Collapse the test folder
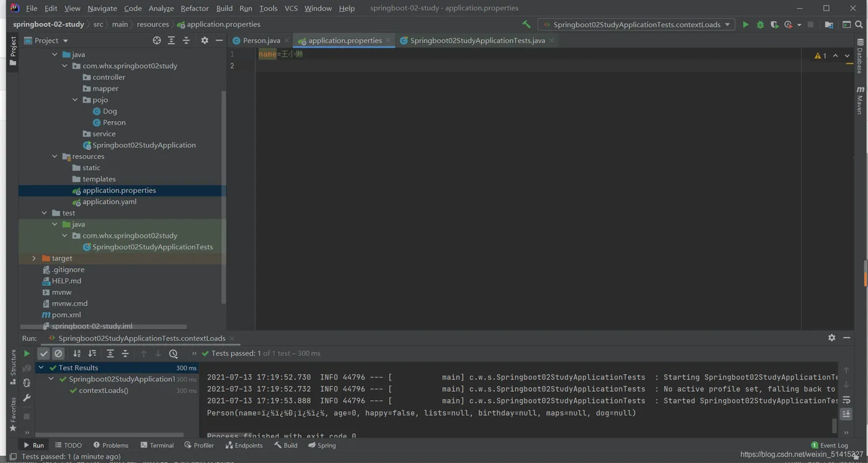Screen dimensions: 868x463 pyautogui.click(x=45, y=213)
